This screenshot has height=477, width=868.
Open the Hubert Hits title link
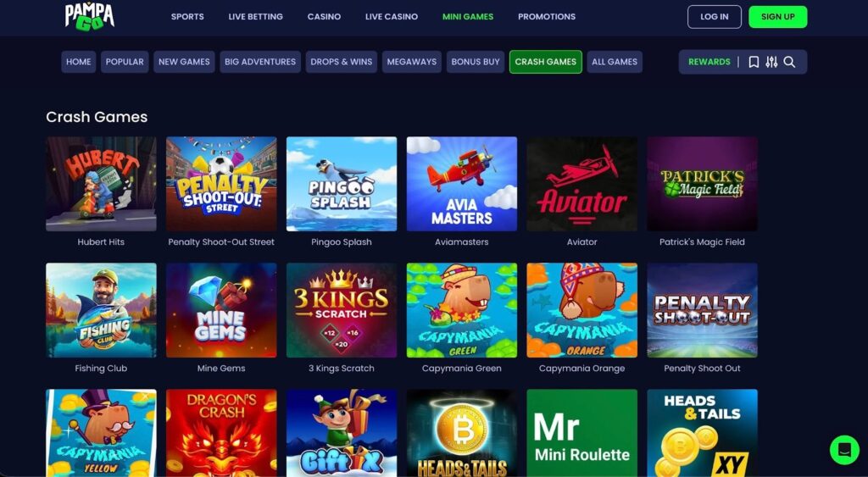coord(101,241)
